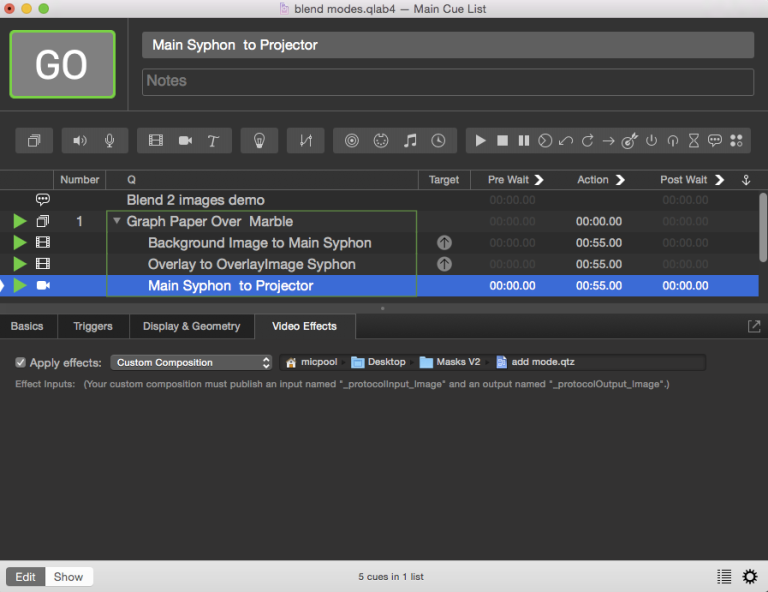Screen dimensions: 768x592
Task: Expand the Pre Wait column arrow
Action: (x=539, y=180)
